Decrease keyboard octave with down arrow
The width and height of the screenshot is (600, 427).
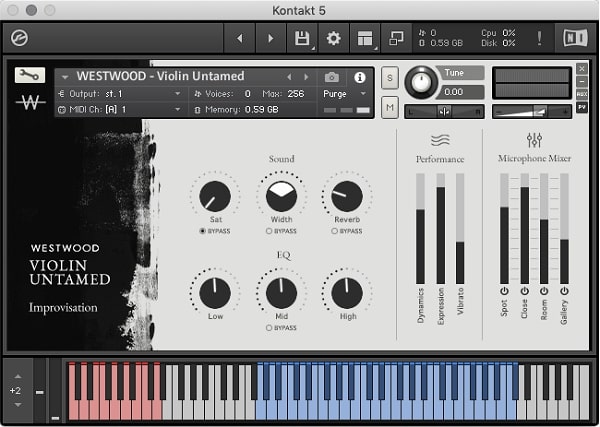pyautogui.click(x=18, y=405)
